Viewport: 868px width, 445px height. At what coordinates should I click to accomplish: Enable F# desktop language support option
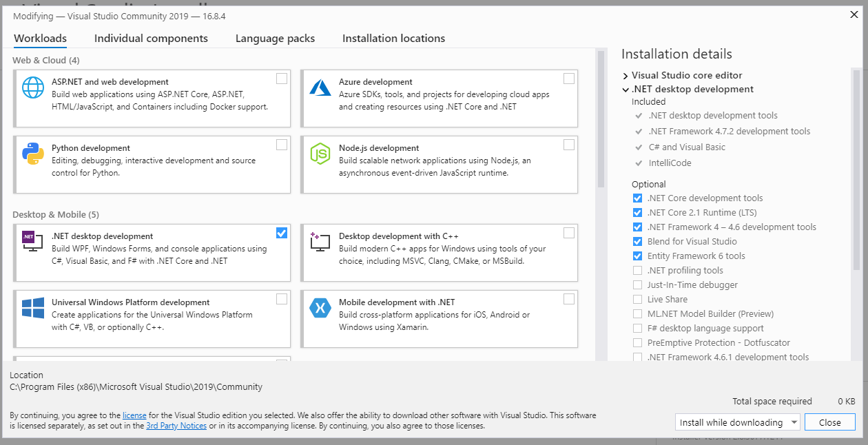coord(637,329)
